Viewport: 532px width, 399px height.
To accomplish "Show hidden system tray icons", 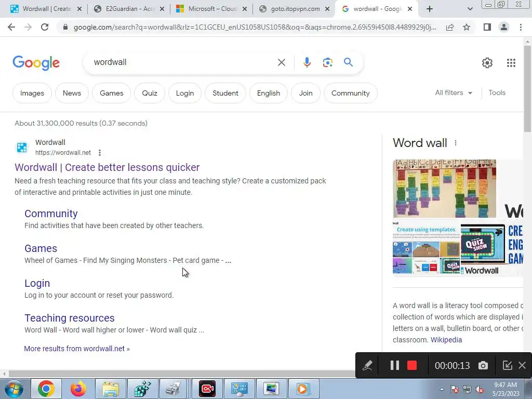I will click(442, 389).
